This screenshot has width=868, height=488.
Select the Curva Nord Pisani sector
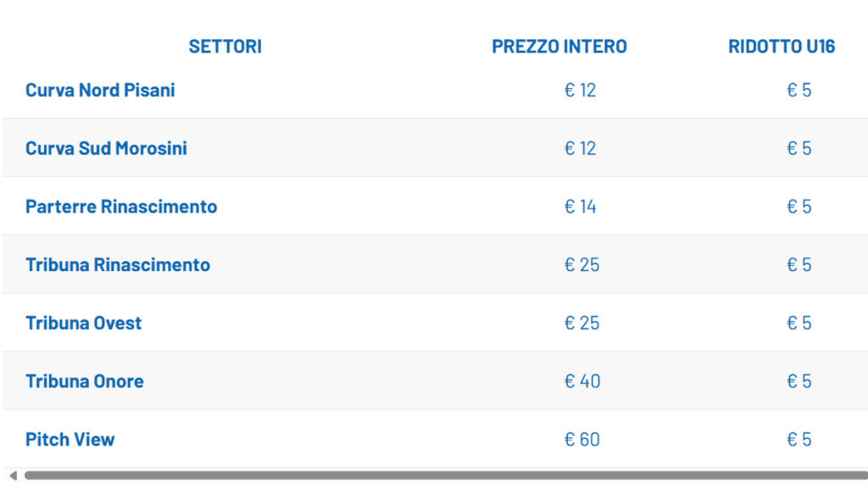click(x=100, y=90)
